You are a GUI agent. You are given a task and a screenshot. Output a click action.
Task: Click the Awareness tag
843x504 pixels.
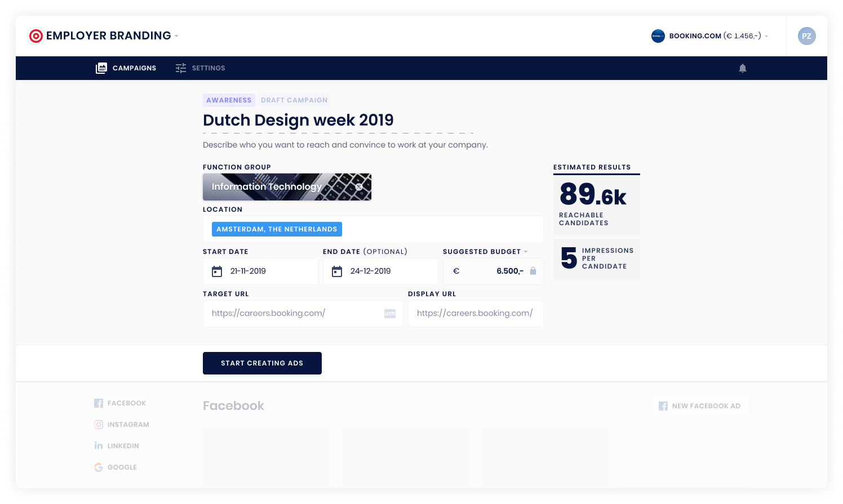pos(229,100)
